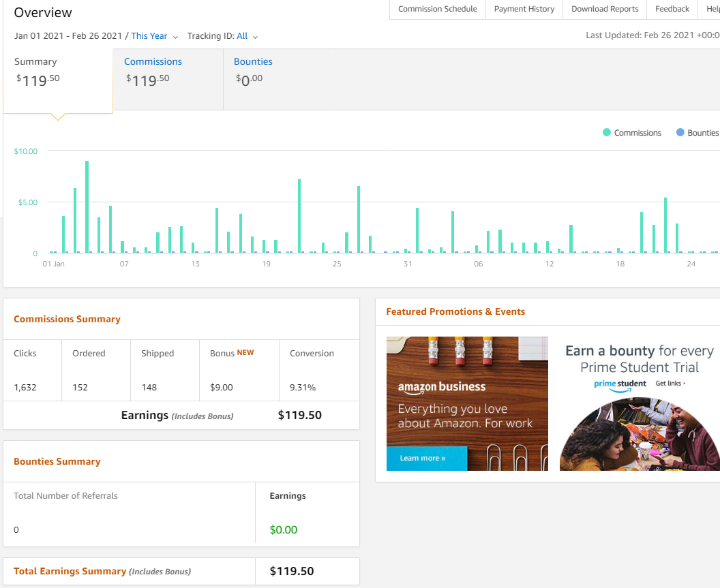Click Learn more on Amazon Business banner
Viewport: 720px width, 588px height.
pos(427,458)
